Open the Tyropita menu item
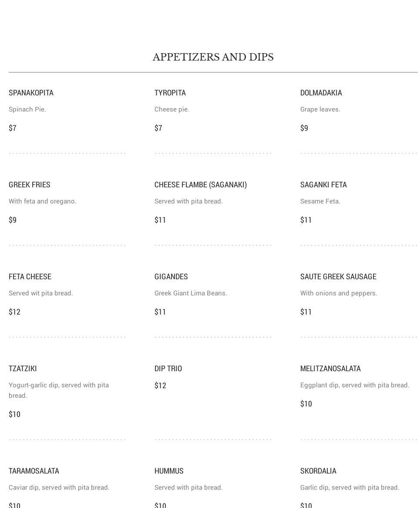 pyautogui.click(x=170, y=93)
